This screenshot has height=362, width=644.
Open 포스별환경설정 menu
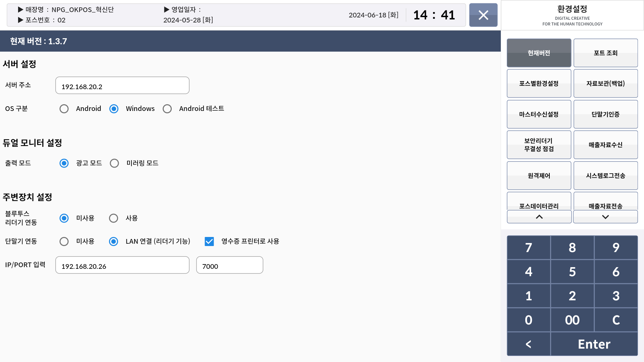pyautogui.click(x=539, y=83)
